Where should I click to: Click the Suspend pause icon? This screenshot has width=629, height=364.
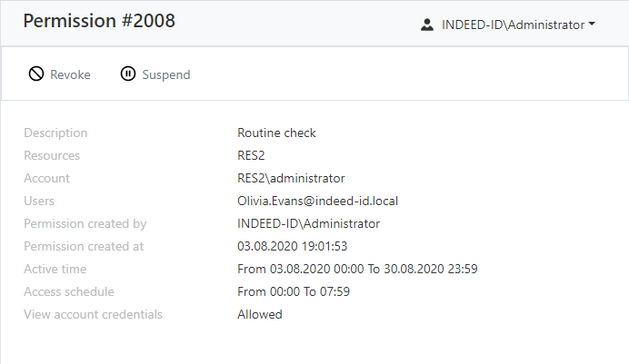tap(128, 74)
